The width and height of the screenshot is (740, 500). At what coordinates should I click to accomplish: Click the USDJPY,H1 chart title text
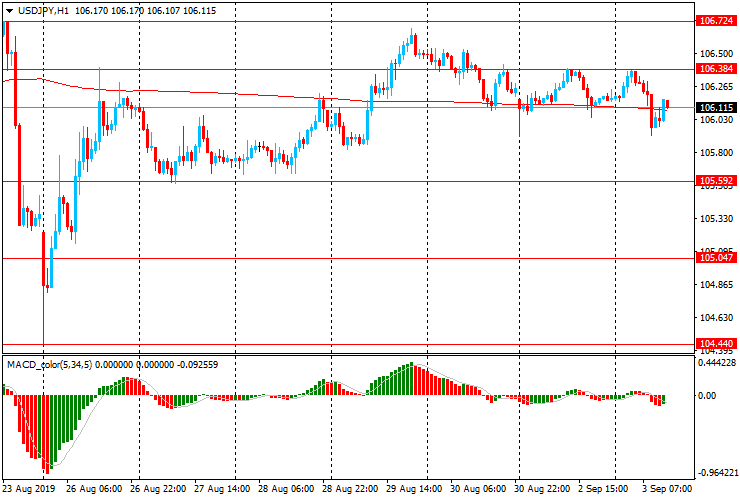point(43,9)
